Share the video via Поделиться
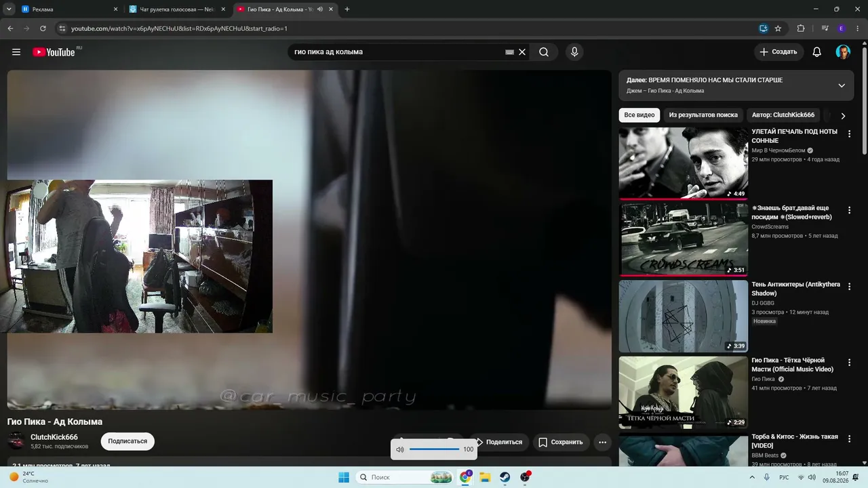The image size is (868, 488). click(499, 442)
